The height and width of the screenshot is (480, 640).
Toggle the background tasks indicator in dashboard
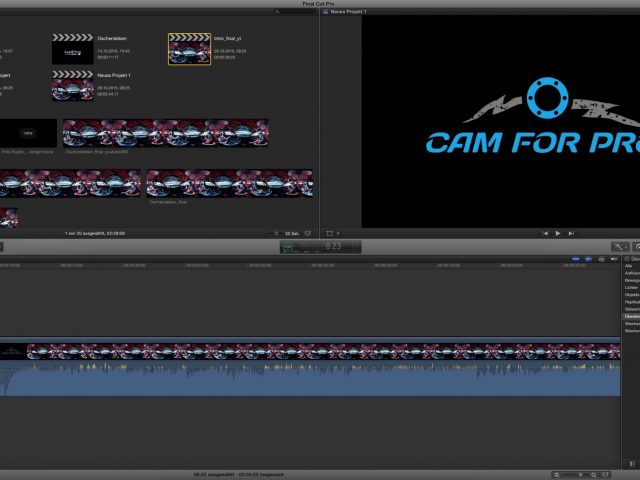coord(288,247)
